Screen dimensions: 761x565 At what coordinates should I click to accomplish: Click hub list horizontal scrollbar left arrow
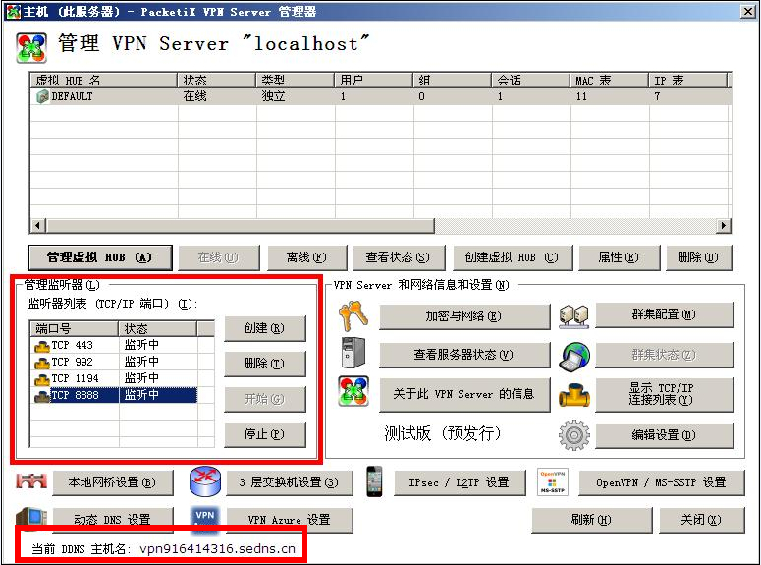click(38, 226)
